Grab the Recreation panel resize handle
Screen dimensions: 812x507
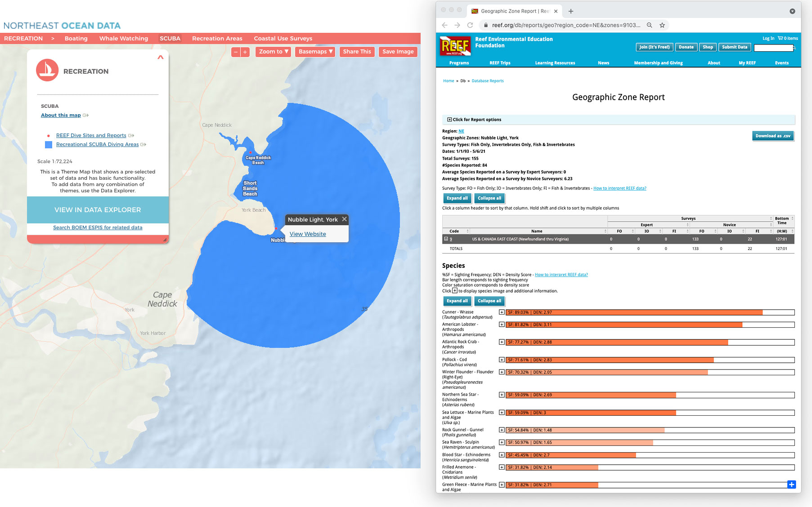pyautogui.click(x=165, y=240)
